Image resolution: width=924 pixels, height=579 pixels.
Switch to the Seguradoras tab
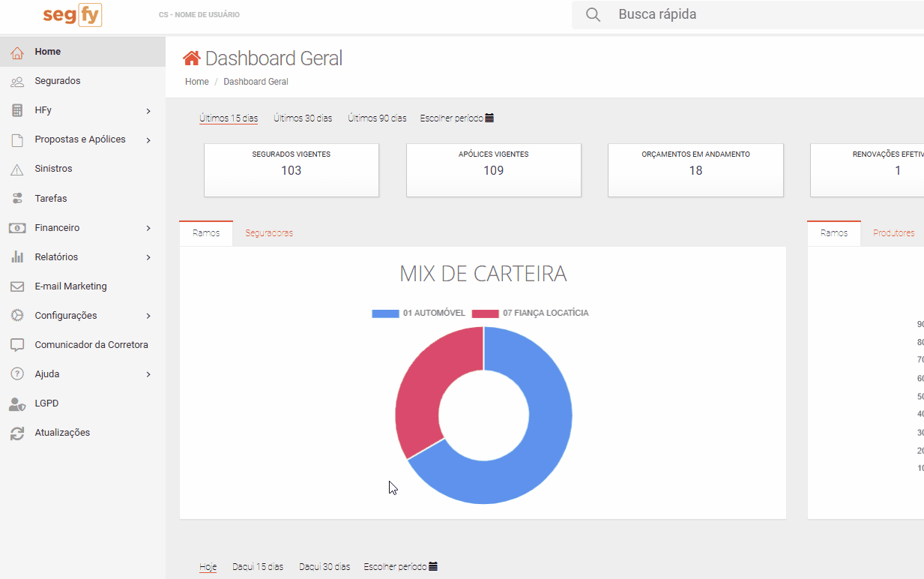(x=268, y=233)
